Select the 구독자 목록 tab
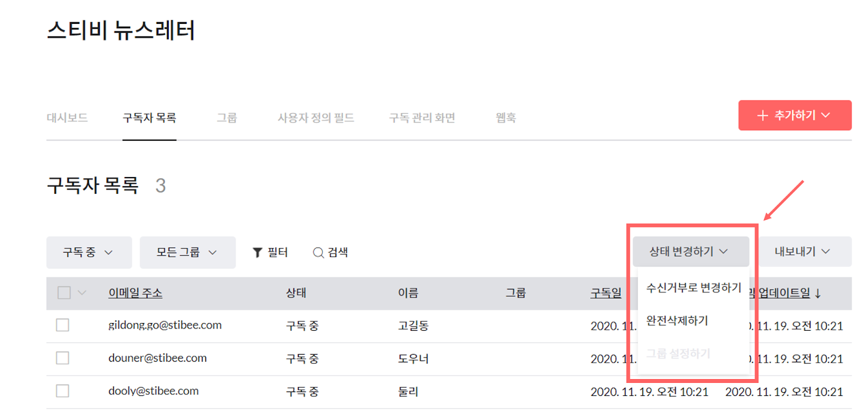Screen dimensions: 868x416 click(149, 118)
